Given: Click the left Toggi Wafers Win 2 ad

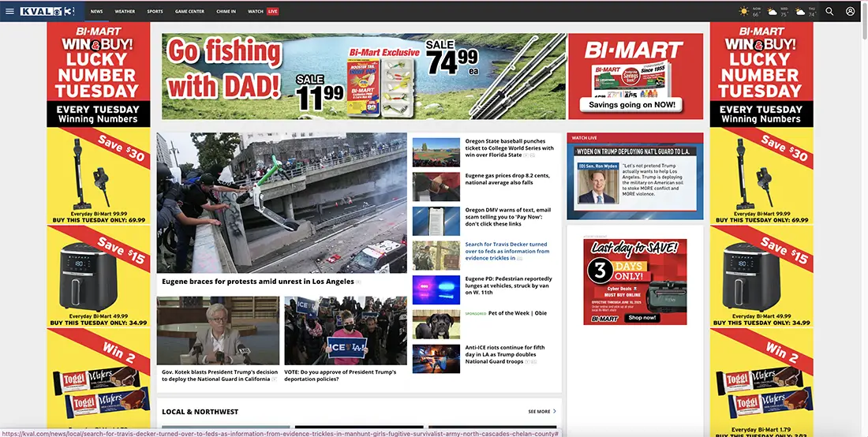Looking at the screenshot, I should tap(98, 379).
